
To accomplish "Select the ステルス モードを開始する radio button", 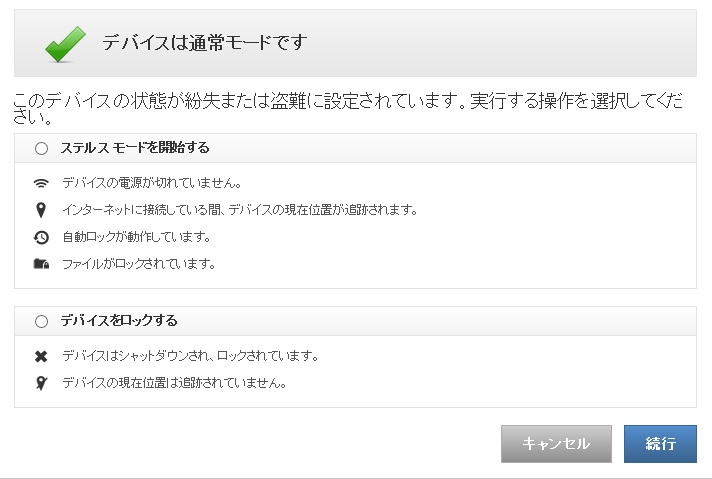I will (41, 148).
